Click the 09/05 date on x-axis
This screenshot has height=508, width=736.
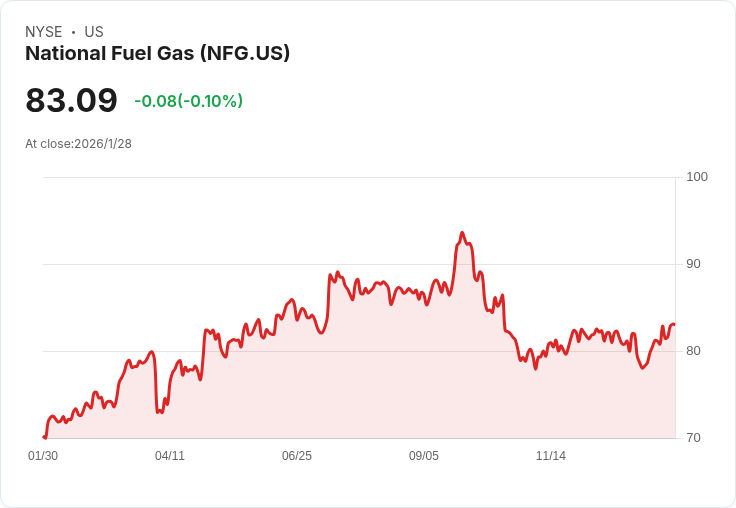pyautogui.click(x=424, y=456)
